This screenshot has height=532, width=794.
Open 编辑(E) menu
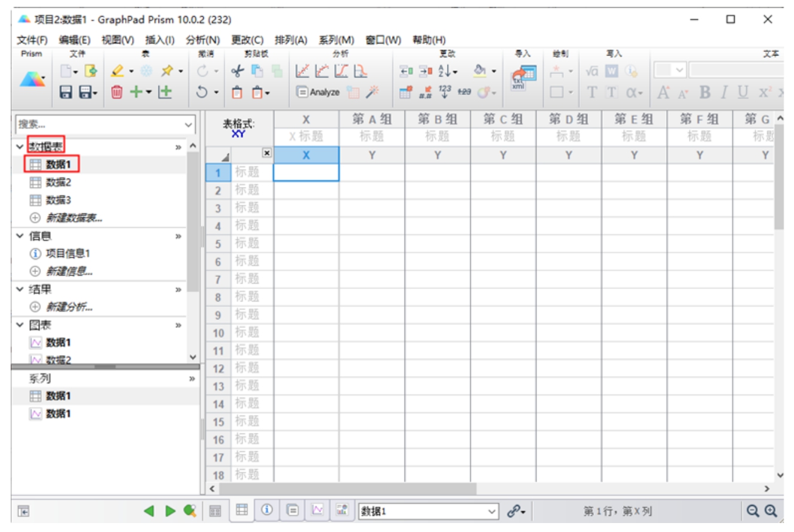(x=75, y=40)
